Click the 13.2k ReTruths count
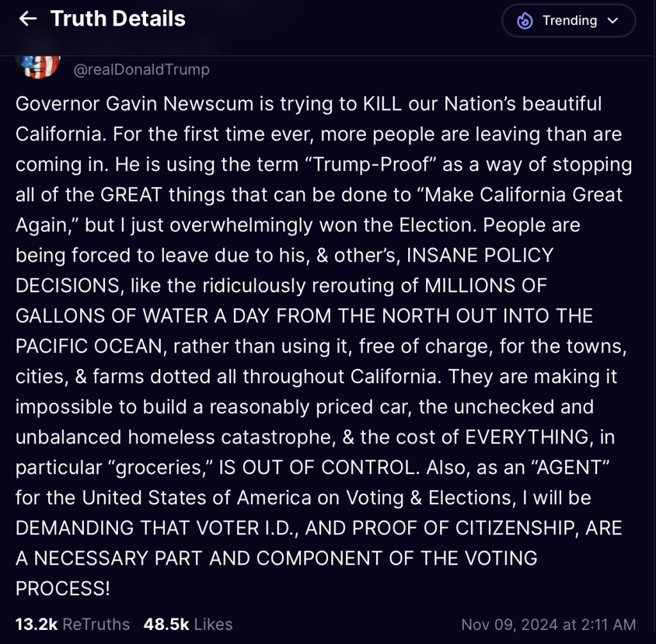656x644 pixels. [72, 624]
